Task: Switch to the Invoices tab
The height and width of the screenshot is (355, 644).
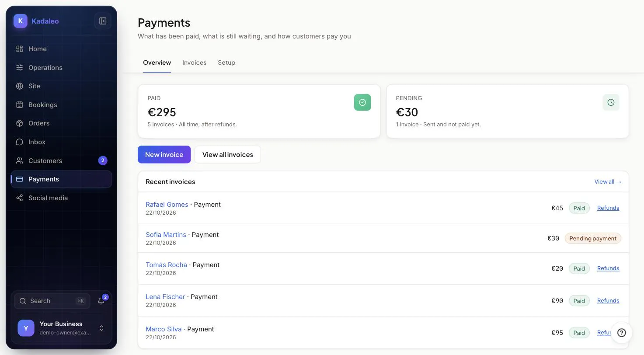Action: 194,63
